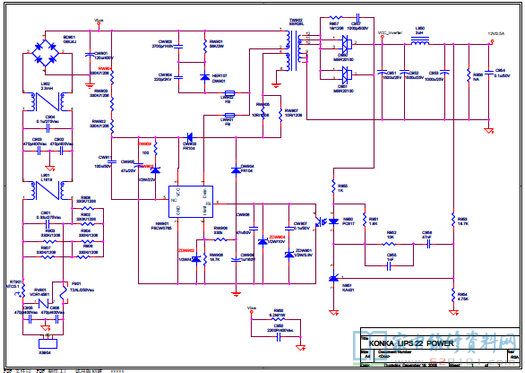Select the D950 dual Schottky diode symbol
Image resolution: width=525 pixels, height=373 pixels.
pyautogui.click(x=346, y=44)
